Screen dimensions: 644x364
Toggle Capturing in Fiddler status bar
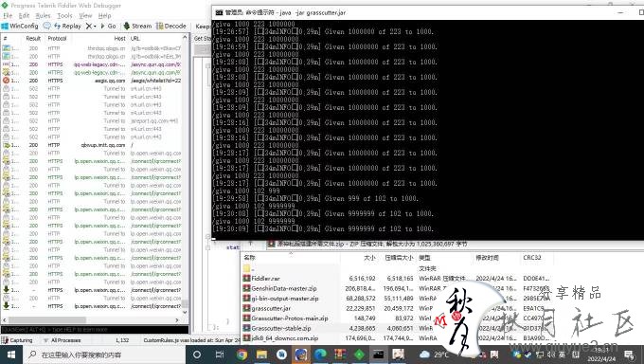pyautogui.click(x=17, y=340)
